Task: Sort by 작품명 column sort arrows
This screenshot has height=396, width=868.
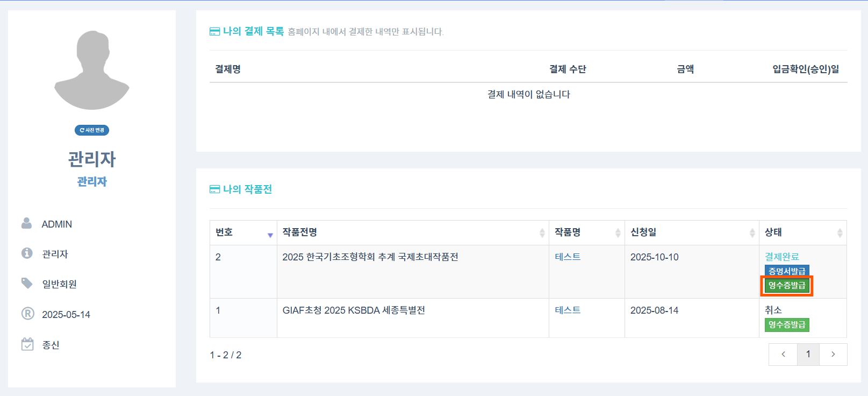Action: coord(618,232)
